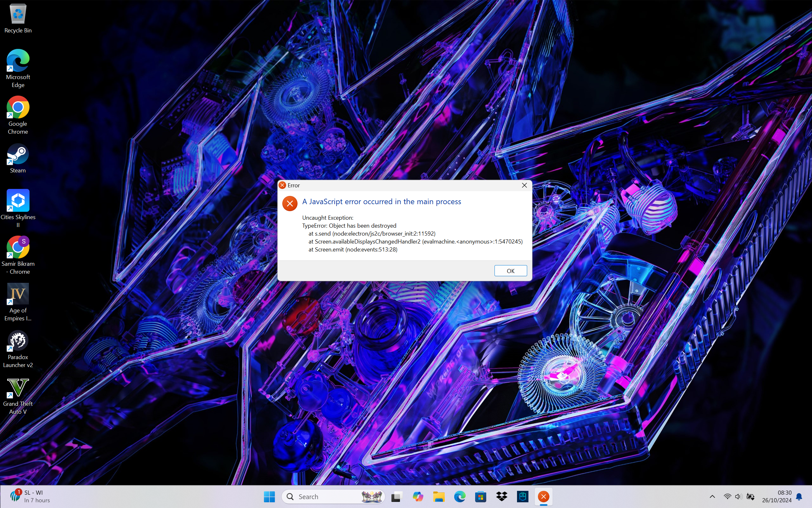Open the volume speaker control in tray
Screen dimensions: 812x508
738,497
